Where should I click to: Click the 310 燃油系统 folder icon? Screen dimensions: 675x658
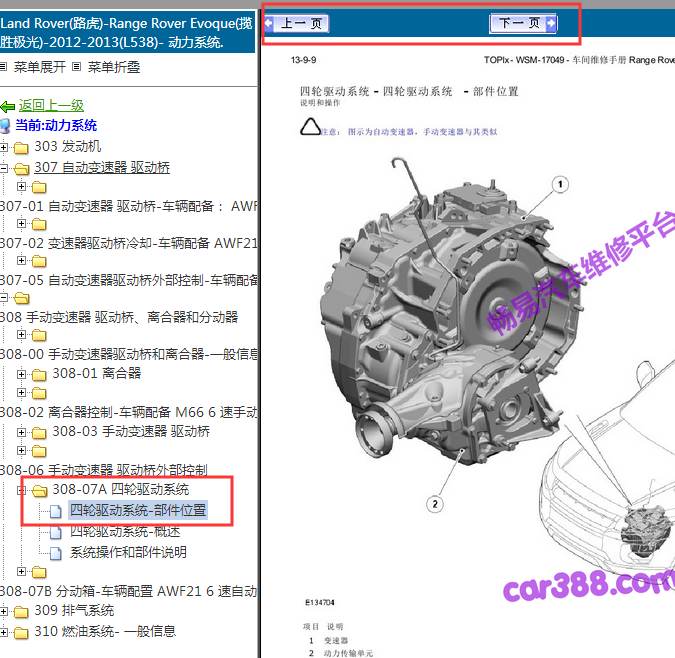tap(21, 633)
